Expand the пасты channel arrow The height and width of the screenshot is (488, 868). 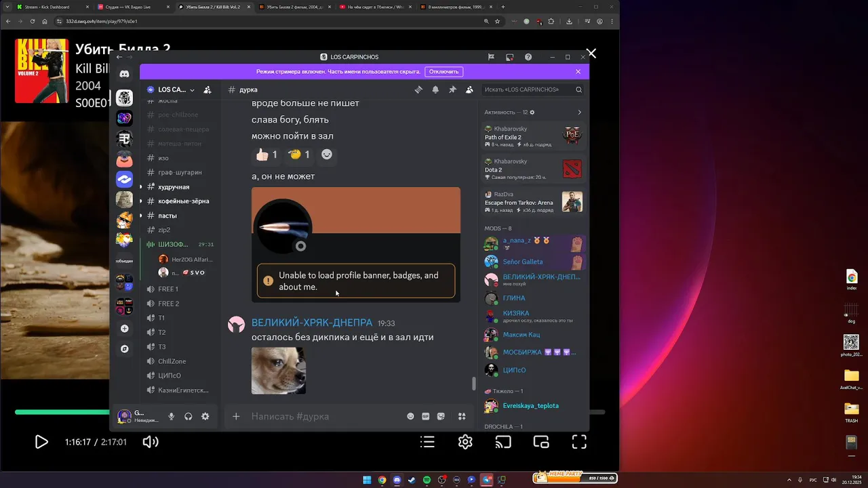coord(141,216)
